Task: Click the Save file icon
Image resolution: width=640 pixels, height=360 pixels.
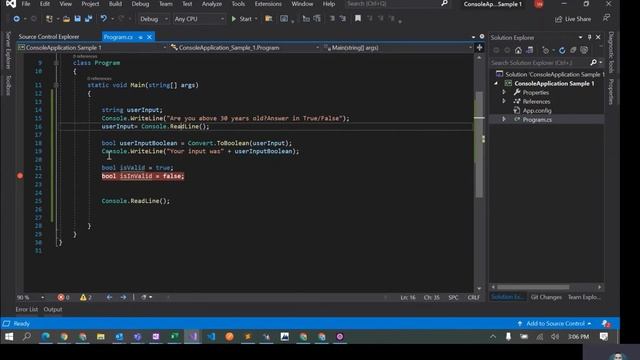Action: click(77, 19)
